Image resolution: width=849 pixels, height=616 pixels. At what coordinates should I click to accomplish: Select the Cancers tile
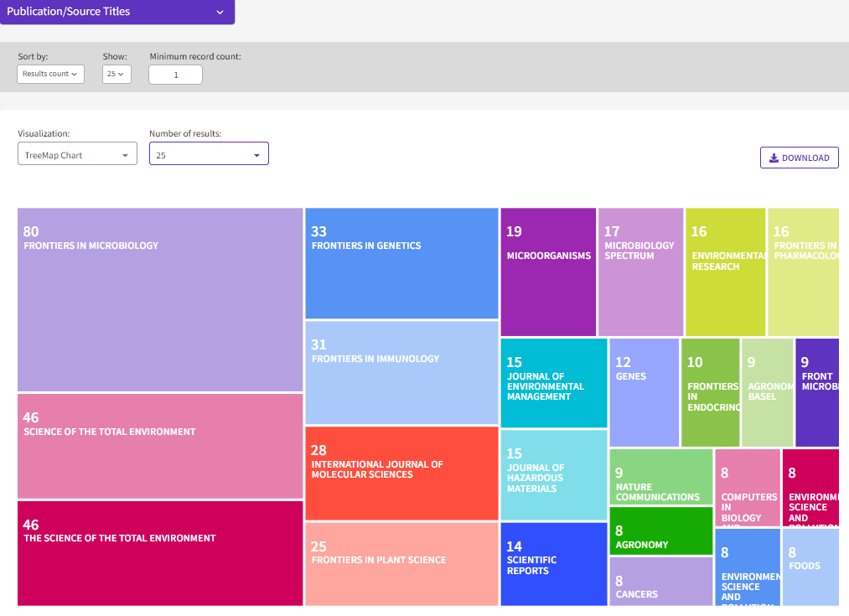[x=661, y=582]
